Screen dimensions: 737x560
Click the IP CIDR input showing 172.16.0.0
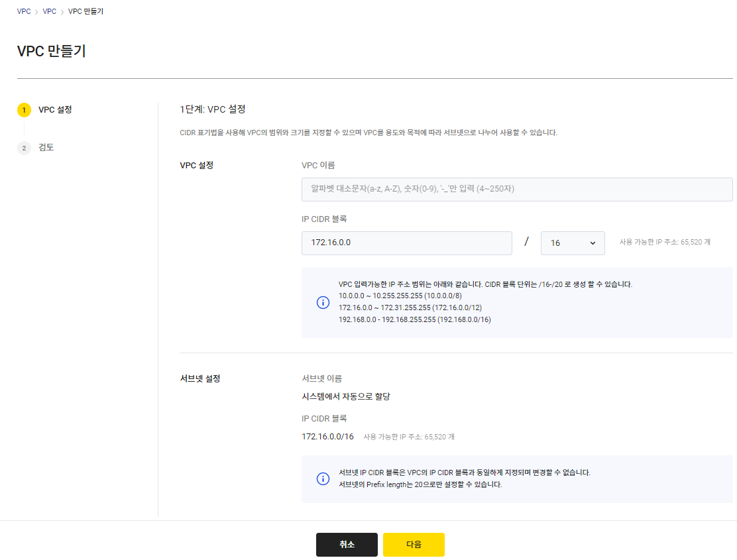pyautogui.click(x=406, y=243)
